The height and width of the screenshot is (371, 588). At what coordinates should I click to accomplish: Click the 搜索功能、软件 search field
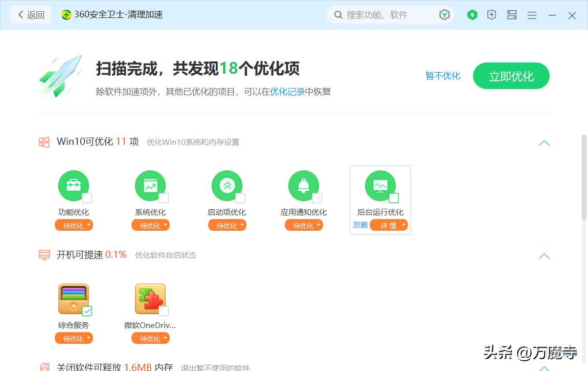389,15
